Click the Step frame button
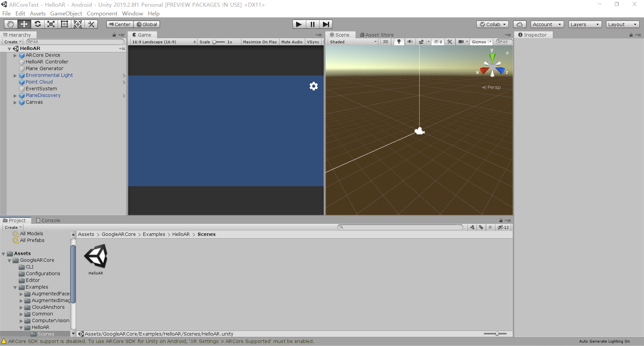Screen dimensions: 644x346 click(x=326, y=24)
